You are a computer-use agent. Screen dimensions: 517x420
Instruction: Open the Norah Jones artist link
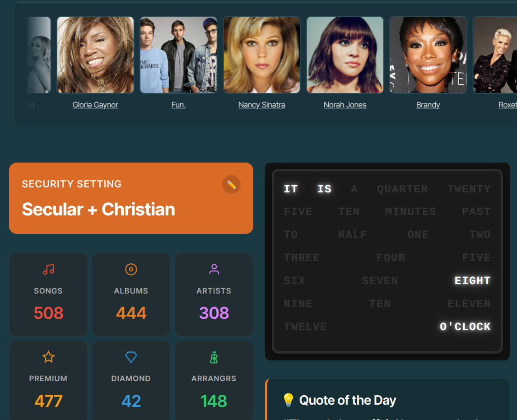(345, 105)
